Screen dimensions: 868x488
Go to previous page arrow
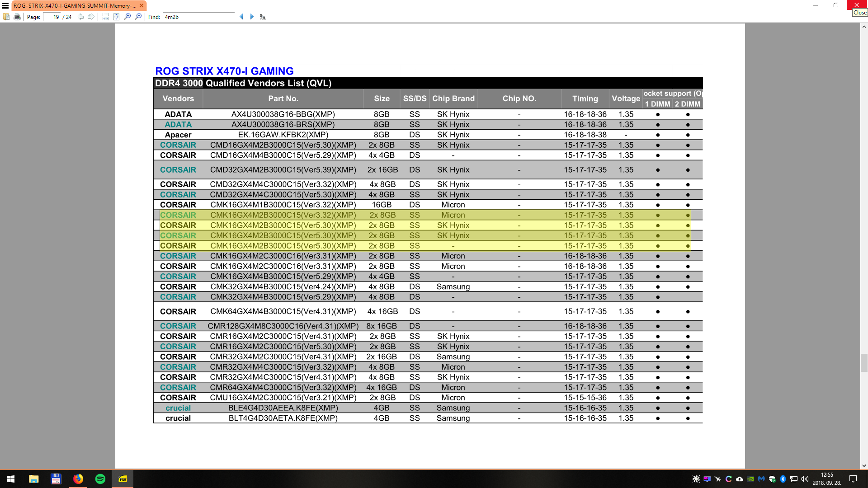click(80, 17)
